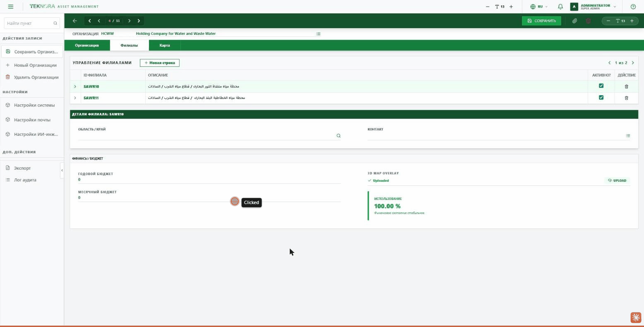Image resolution: width=644 pixels, height=327 pixels.
Task: Click the Сохранить button
Action: [541, 21]
